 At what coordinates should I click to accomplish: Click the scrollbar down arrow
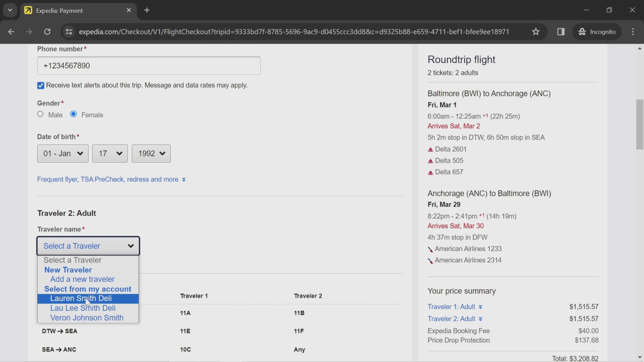click(x=639, y=357)
